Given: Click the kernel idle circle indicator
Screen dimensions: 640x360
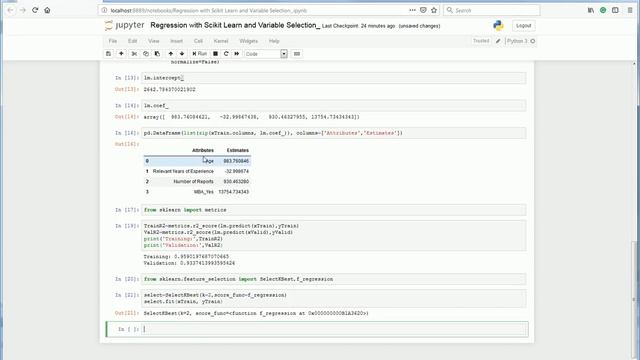Looking at the screenshot, I should (x=533, y=41).
